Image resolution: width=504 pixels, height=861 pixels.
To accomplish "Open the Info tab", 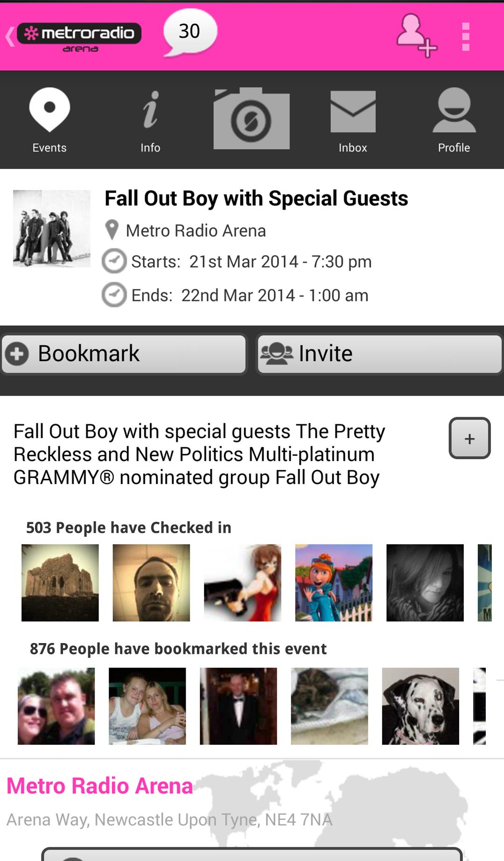I will [x=150, y=119].
